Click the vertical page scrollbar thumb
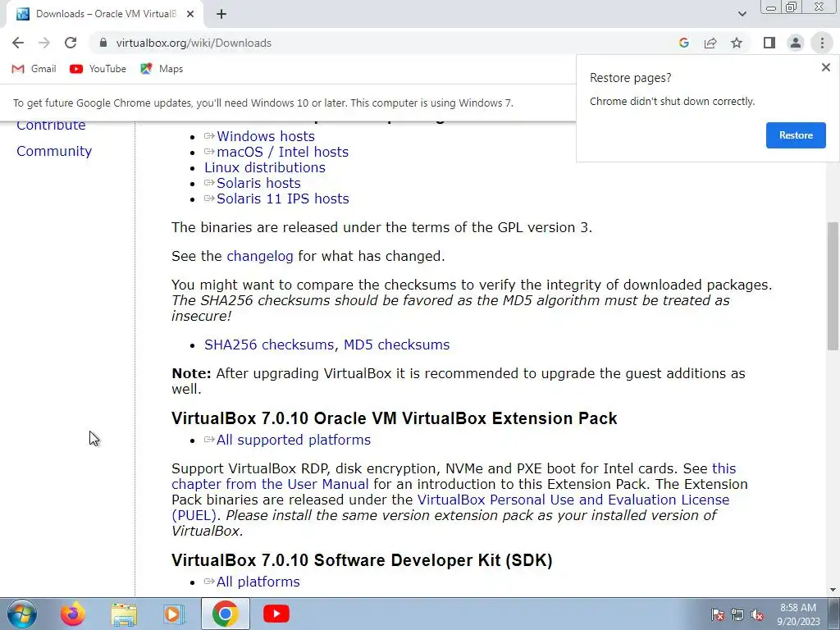This screenshot has width=840, height=630. click(833, 286)
